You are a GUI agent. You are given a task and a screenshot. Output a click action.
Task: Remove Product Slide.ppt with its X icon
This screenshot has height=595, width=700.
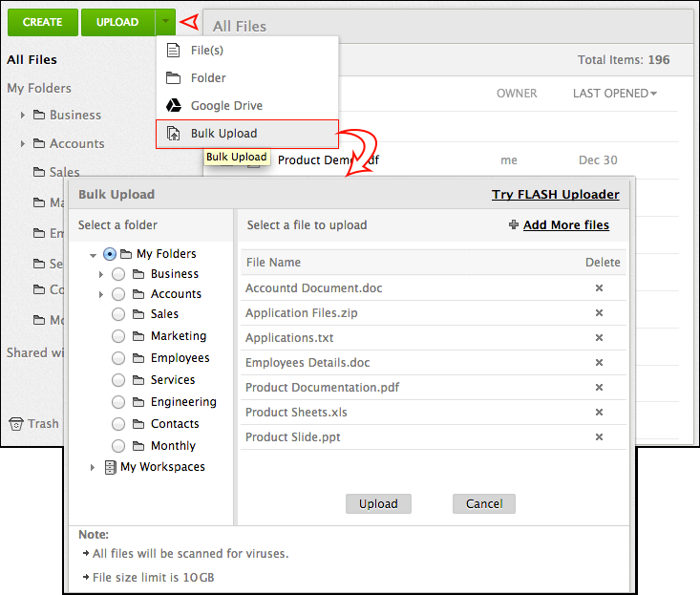click(x=599, y=437)
